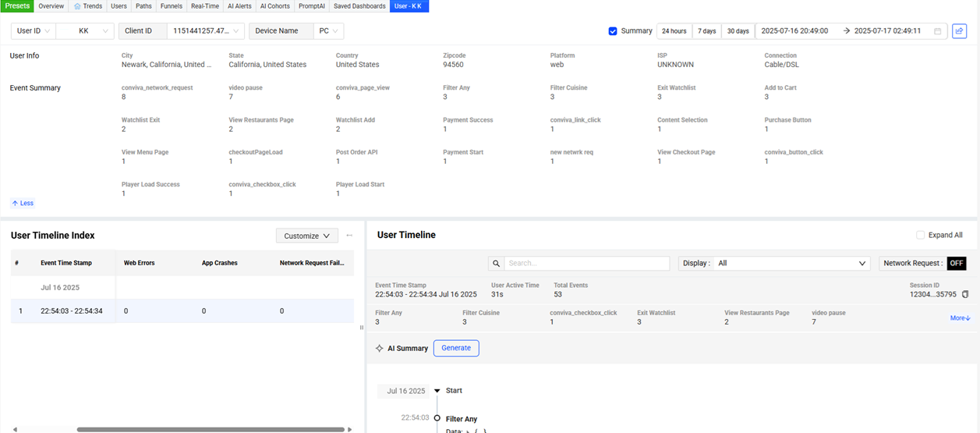Viewport: 980px width, 433px height.
Task: Switch to the Funnels tab
Action: click(171, 6)
